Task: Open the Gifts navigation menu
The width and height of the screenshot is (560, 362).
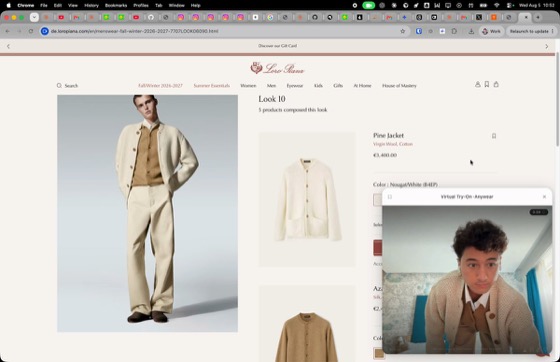Action: point(338,86)
